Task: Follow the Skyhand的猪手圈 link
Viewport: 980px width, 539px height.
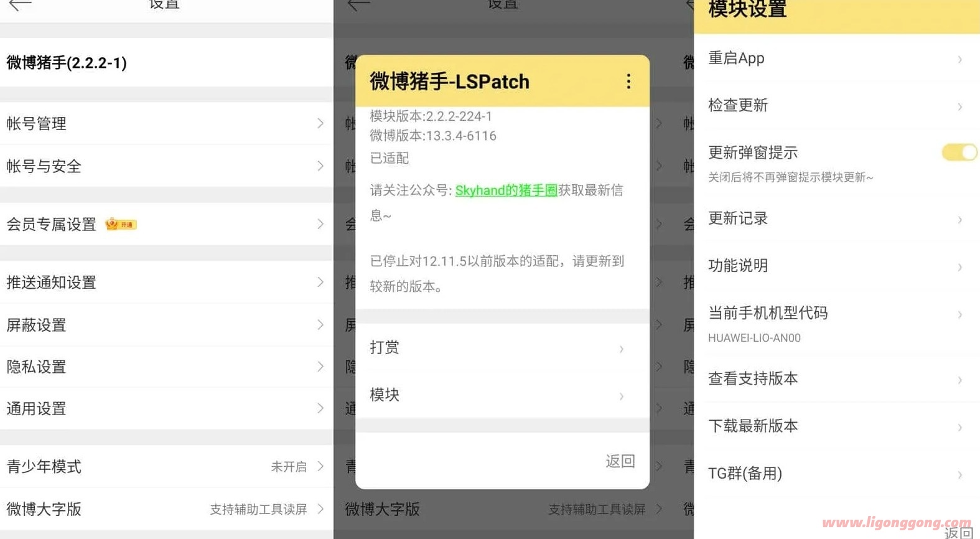Action: [506, 190]
